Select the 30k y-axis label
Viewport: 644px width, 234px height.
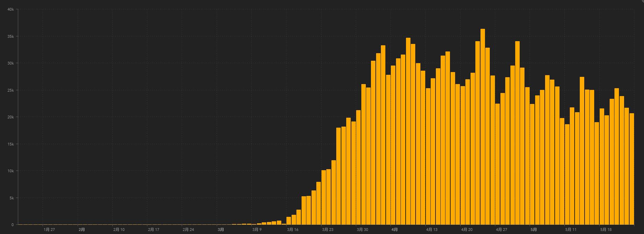click(x=10, y=63)
